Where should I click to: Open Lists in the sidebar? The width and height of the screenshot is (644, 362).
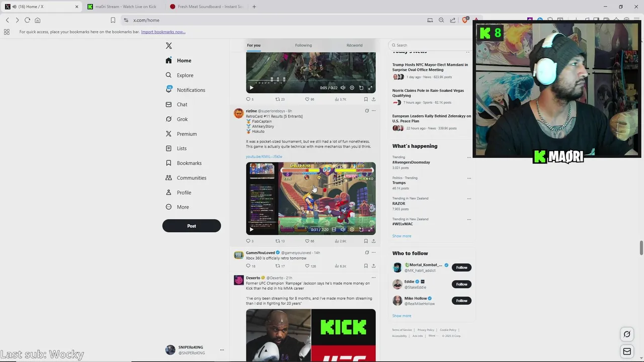click(x=176, y=148)
